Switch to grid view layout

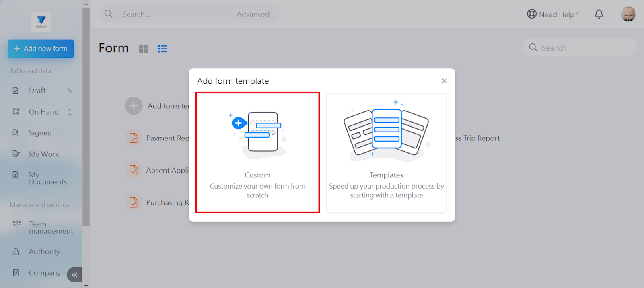(144, 49)
